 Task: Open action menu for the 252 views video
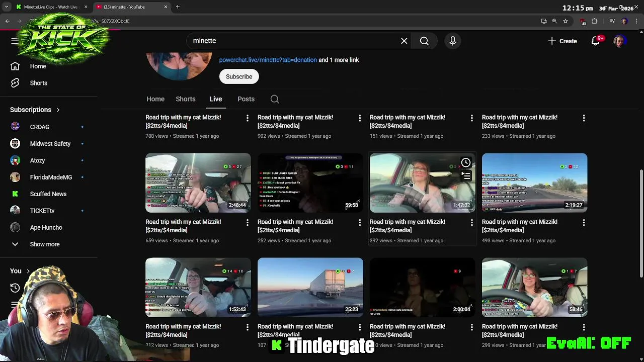click(359, 222)
